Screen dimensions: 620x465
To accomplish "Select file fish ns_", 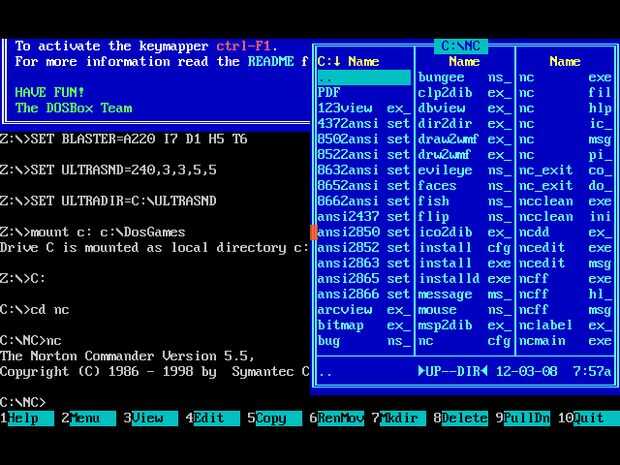I will pyautogui.click(x=465, y=201).
